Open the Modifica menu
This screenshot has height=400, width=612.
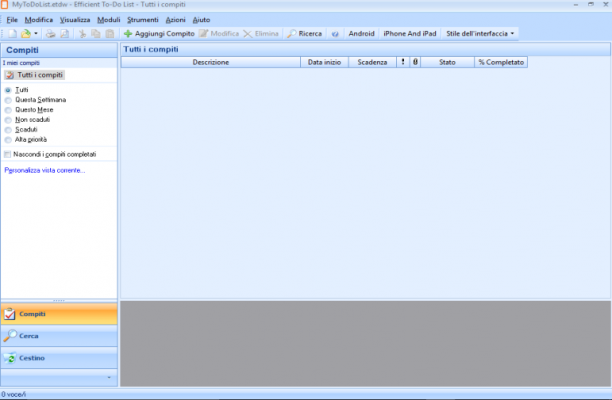[39, 20]
